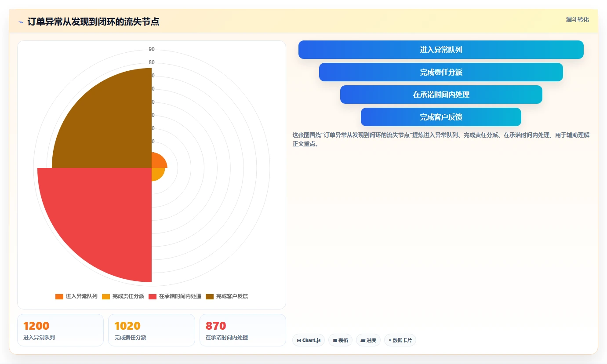
Task: Click the 进度 tag chip
Action: [368, 340]
